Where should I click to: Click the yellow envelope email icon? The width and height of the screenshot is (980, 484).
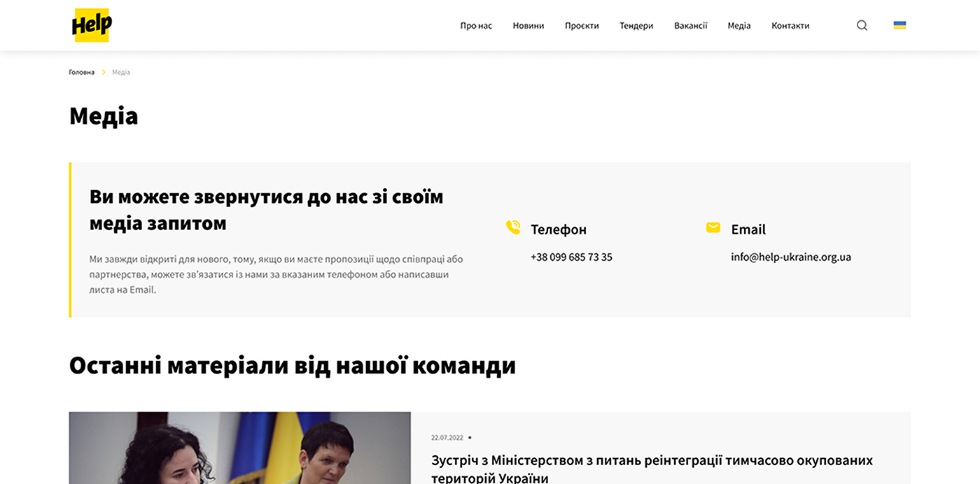pos(713,227)
